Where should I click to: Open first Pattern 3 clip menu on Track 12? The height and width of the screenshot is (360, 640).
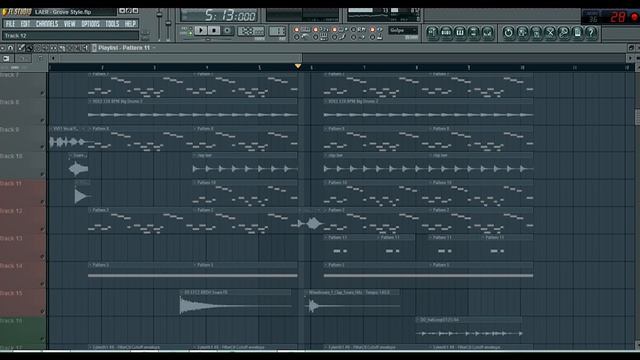coord(90,210)
